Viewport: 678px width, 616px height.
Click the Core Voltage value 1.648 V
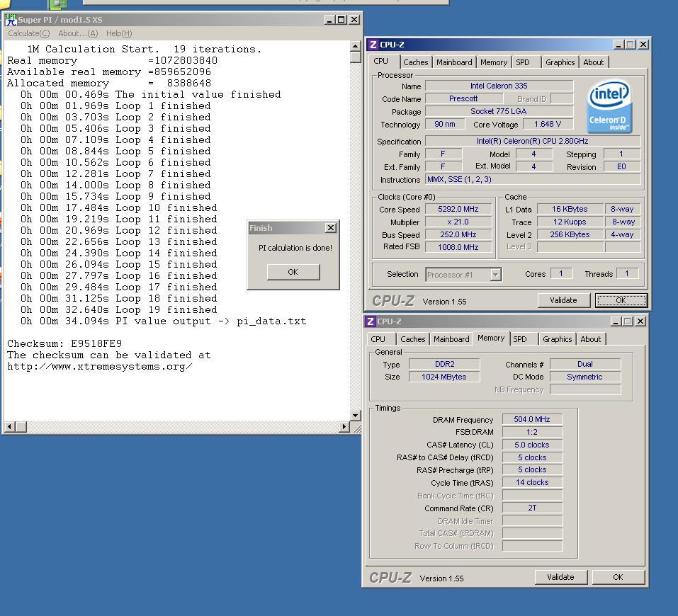click(x=548, y=124)
